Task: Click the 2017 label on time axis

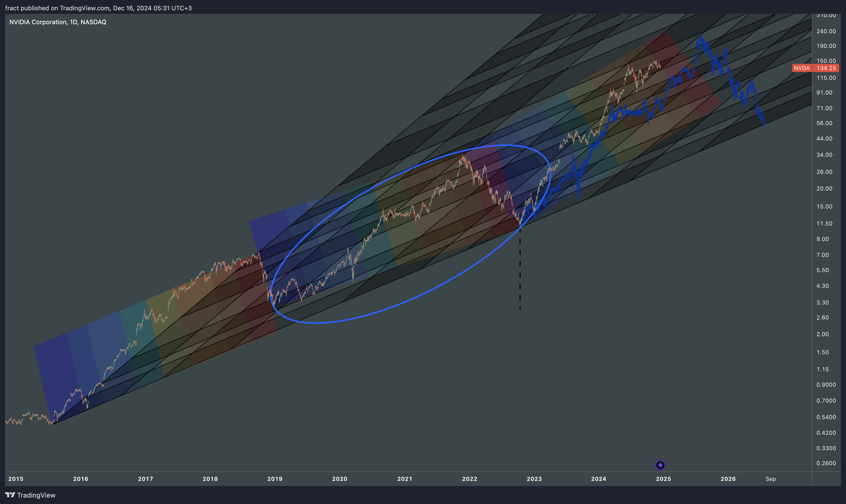Action: click(x=145, y=479)
